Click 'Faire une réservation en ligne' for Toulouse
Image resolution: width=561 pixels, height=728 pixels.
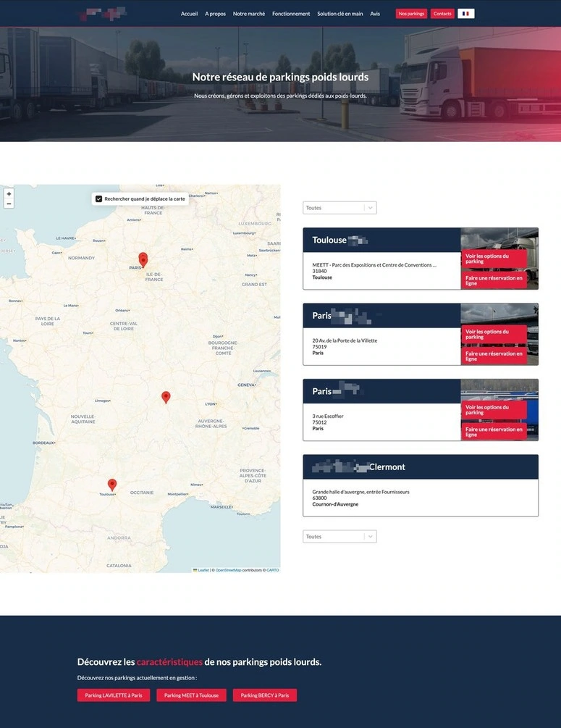(494, 280)
